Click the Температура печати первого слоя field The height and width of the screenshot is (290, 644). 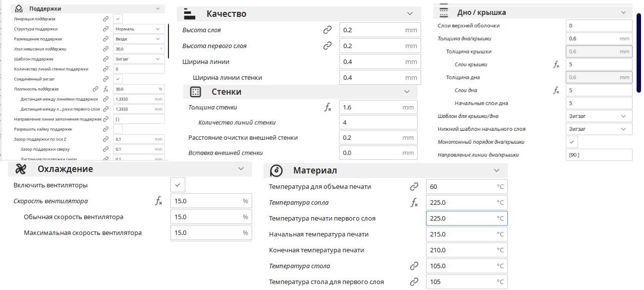pyautogui.click(x=467, y=219)
